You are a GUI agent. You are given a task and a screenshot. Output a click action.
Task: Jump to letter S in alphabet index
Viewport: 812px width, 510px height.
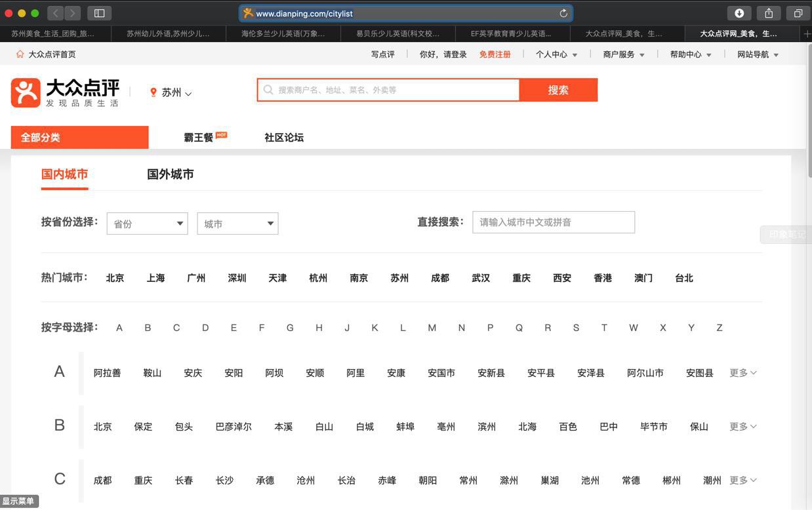pyautogui.click(x=576, y=328)
